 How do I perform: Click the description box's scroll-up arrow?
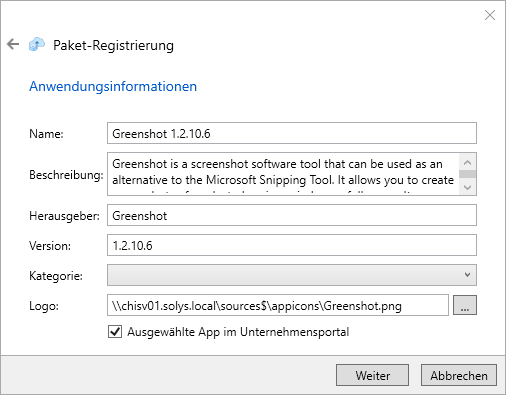(467, 162)
